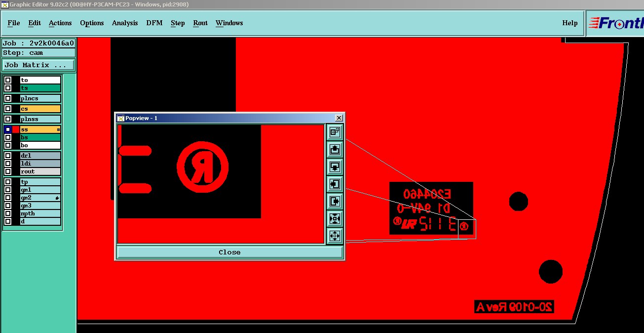Toggle the checkbox for layer gm1
This screenshot has width=644, height=333.
(8, 190)
